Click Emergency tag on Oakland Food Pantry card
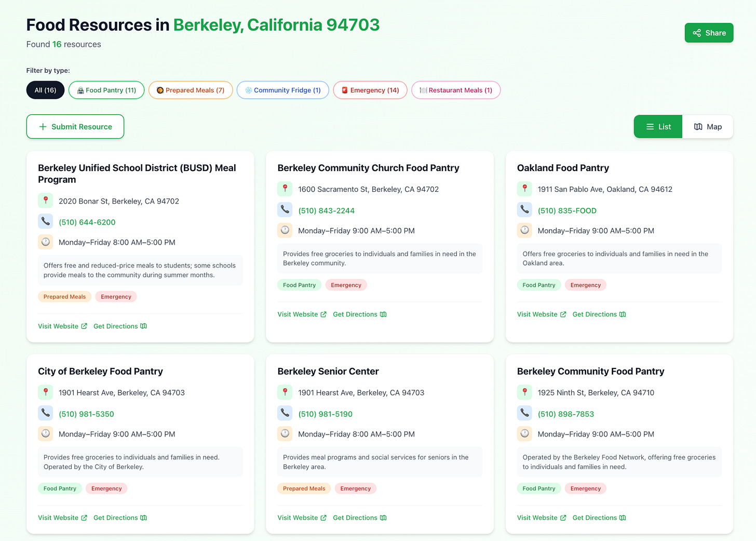Viewport: 756px width, 541px height. coord(585,285)
